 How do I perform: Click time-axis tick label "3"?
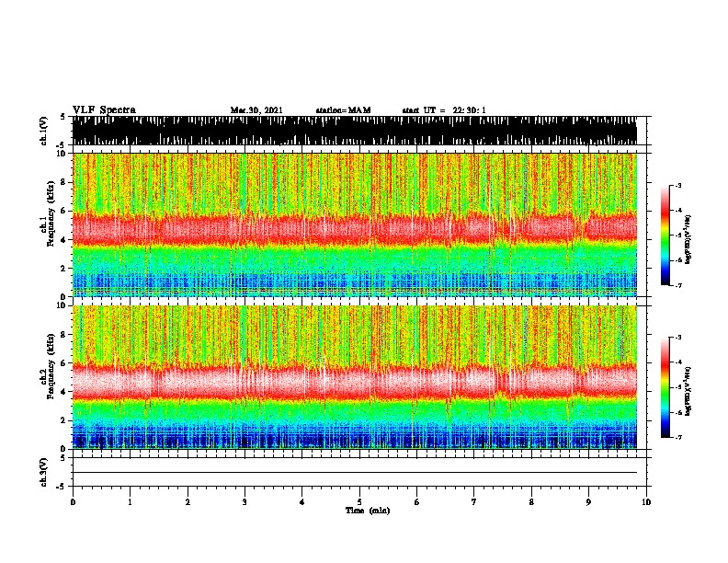point(245,502)
